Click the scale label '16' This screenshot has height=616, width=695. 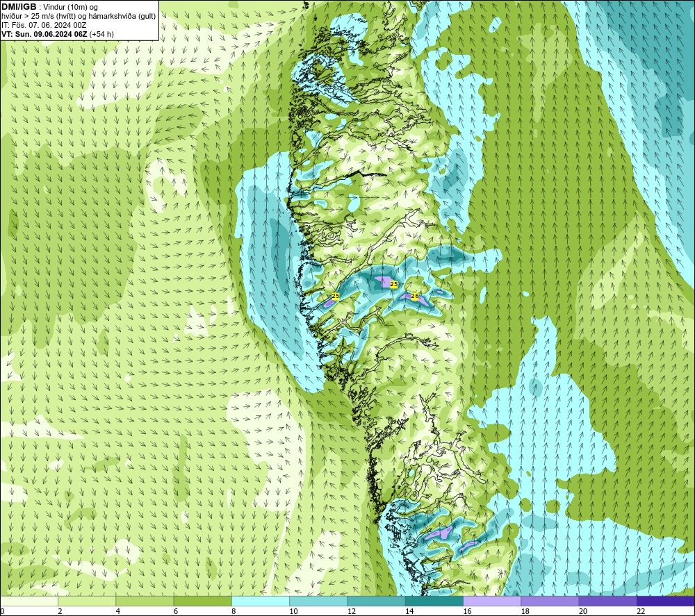pos(467,612)
